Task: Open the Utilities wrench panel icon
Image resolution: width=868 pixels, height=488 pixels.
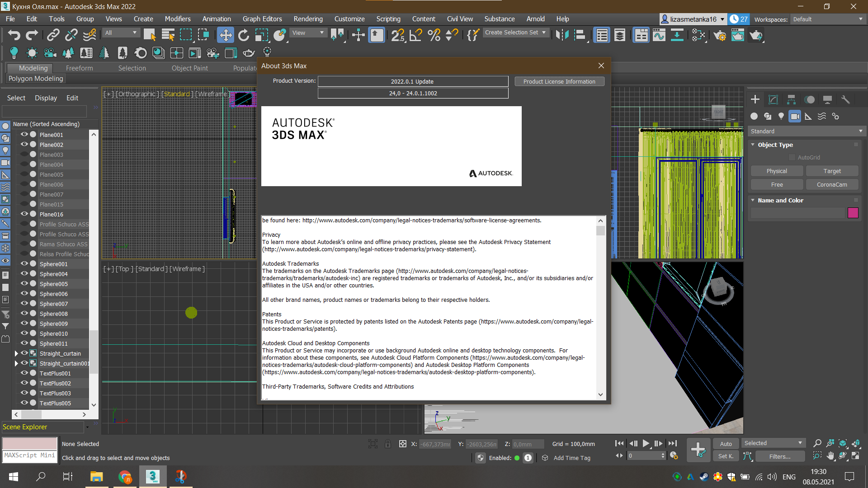Action: 845,99
